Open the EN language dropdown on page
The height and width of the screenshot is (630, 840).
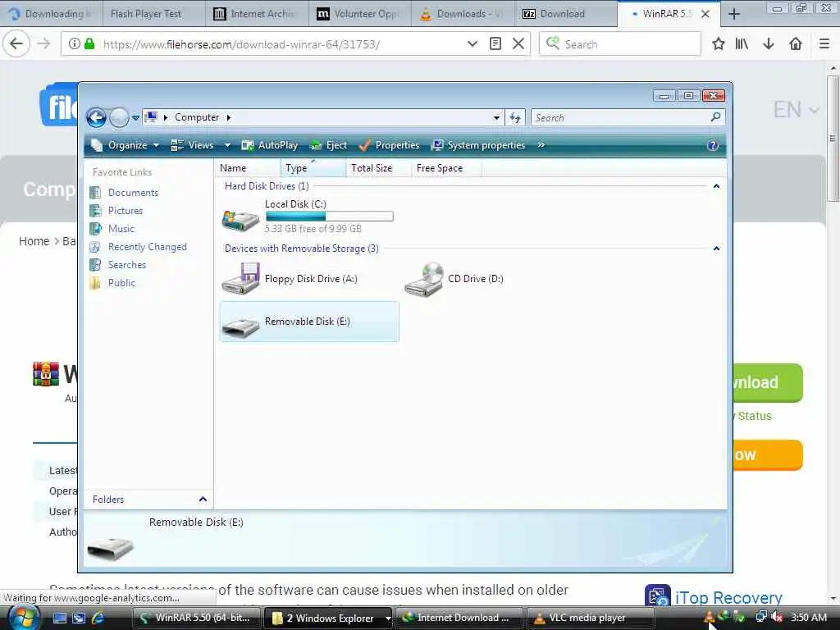coord(797,110)
